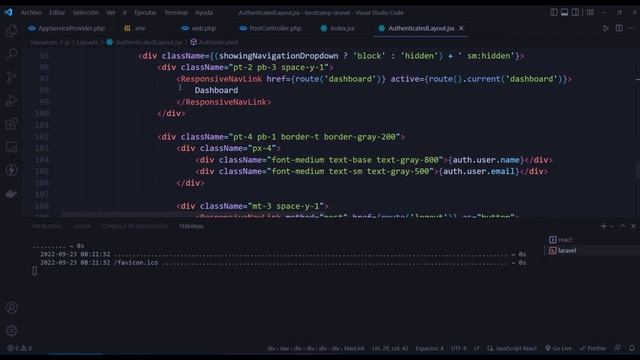
Task: Toggle the primary sidebar layout icon
Action: click(x=553, y=12)
